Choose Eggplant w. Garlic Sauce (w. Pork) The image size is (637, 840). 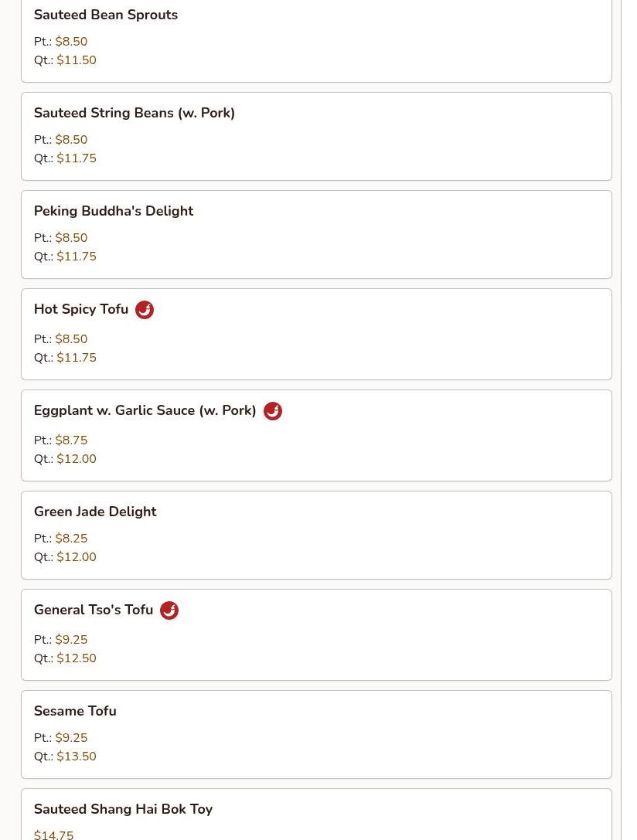tap(145, 410)
